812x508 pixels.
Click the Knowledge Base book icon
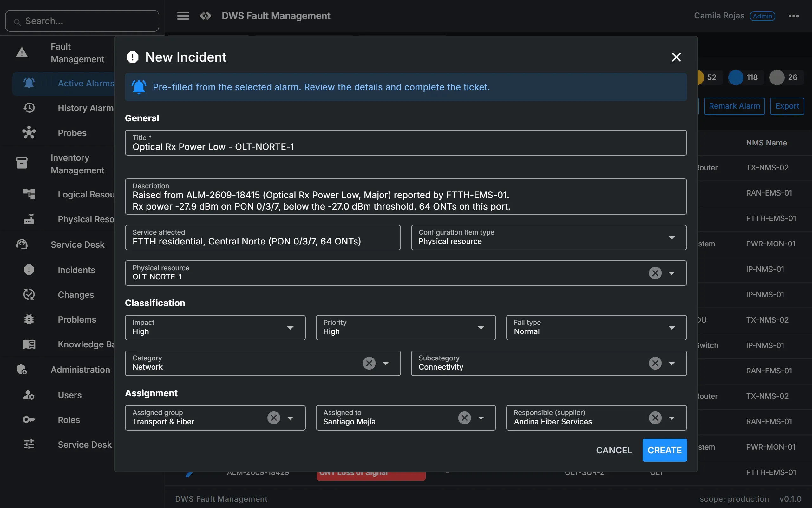point(29,344)
